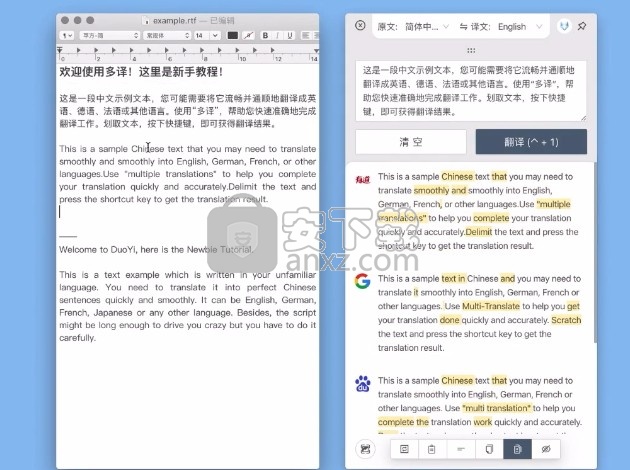Image resolution: width=630 pixels, height=470 pixels.
Task: Click the font size 14 field
Action: (x=201, y=36)
